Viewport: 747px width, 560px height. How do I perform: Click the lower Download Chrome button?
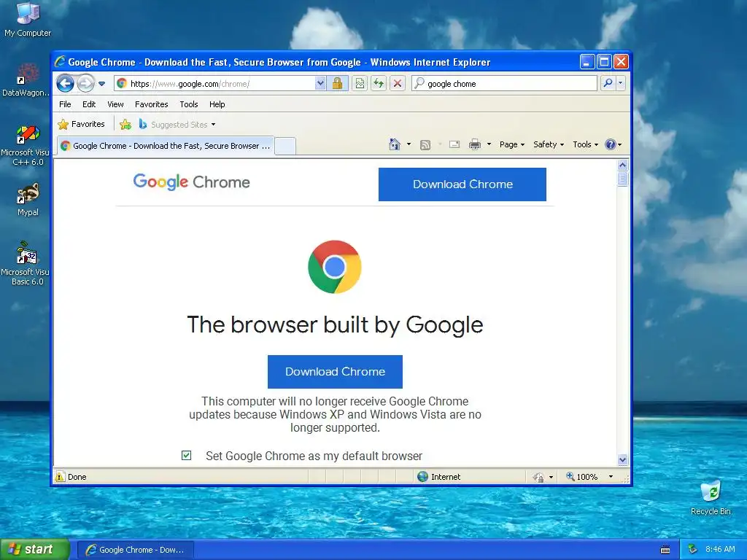point(335,371)
